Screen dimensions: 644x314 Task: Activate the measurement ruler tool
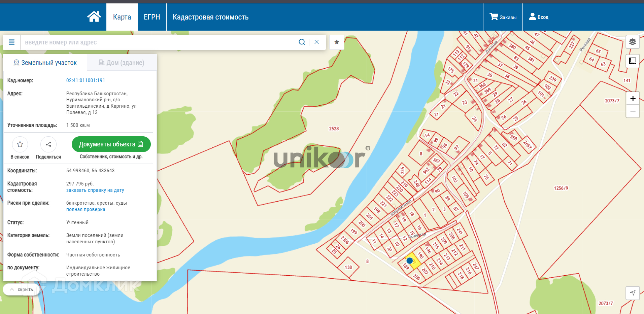[632, 61]
